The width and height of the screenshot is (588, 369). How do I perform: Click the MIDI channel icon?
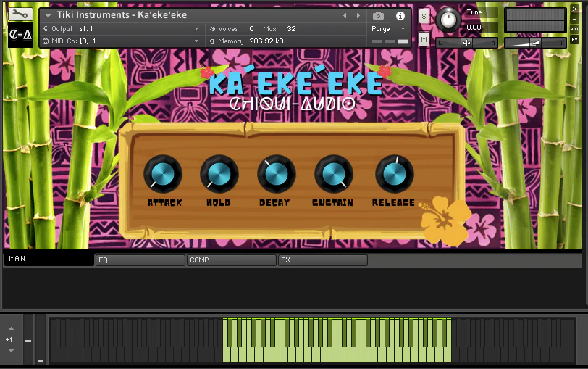46,41
